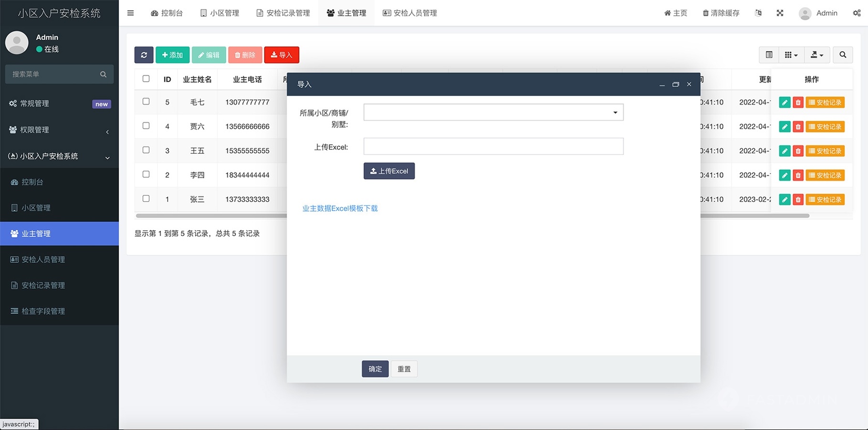Click the search icon in sidebar menu search
This screenshot has width=868, height=430.
click(103, 74)
